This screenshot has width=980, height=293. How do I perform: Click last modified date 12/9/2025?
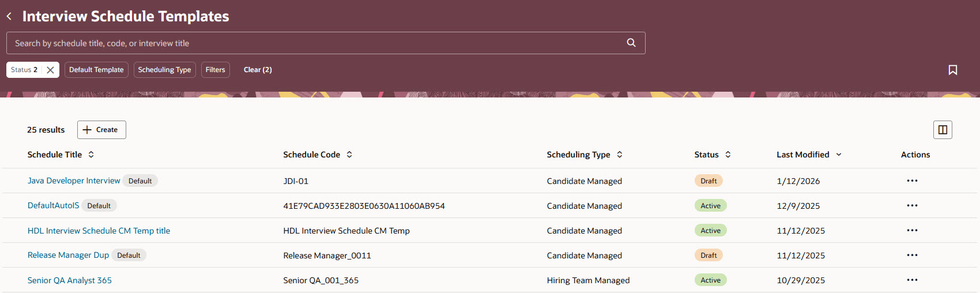(798, 206)
